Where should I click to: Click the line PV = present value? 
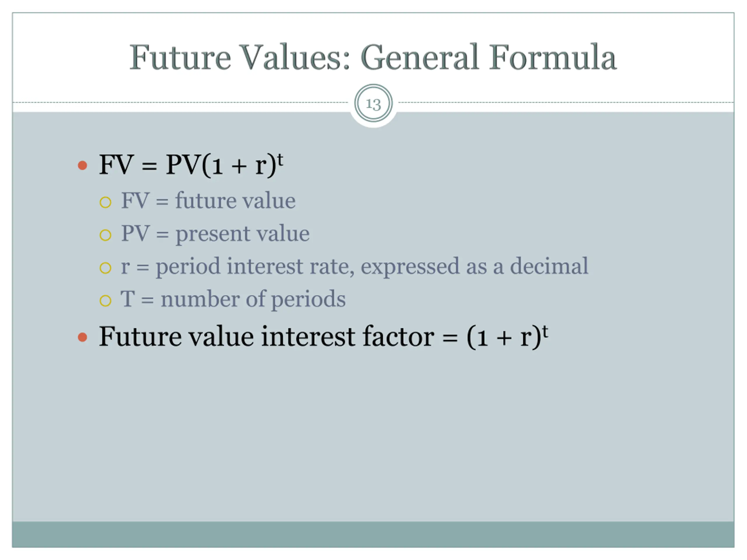point(215,234)
